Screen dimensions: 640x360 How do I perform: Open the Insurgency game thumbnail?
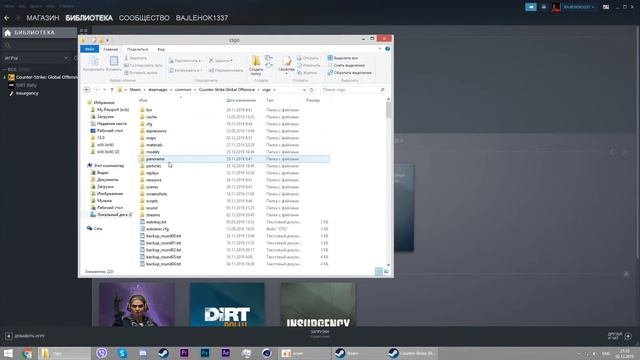coord(318,304)
